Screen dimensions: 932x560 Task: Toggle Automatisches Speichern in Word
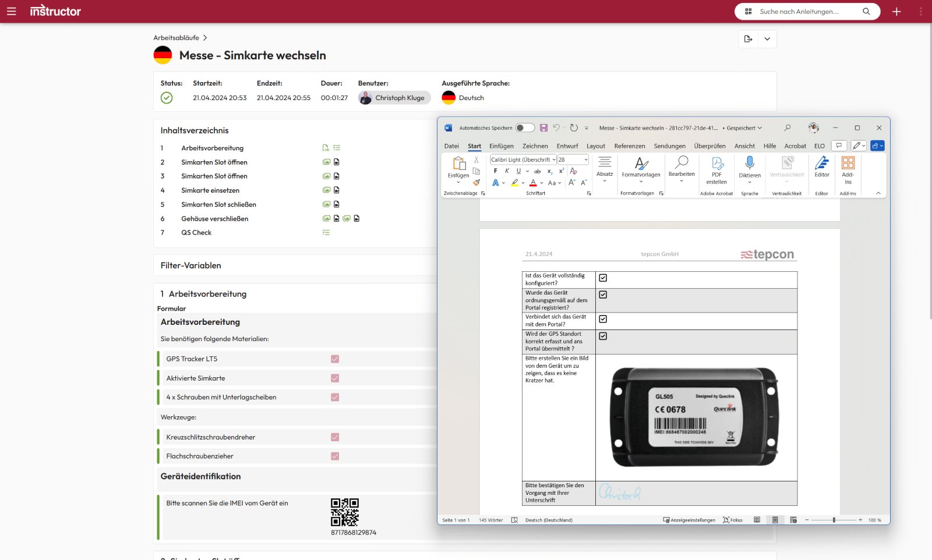tap(524, 127)
